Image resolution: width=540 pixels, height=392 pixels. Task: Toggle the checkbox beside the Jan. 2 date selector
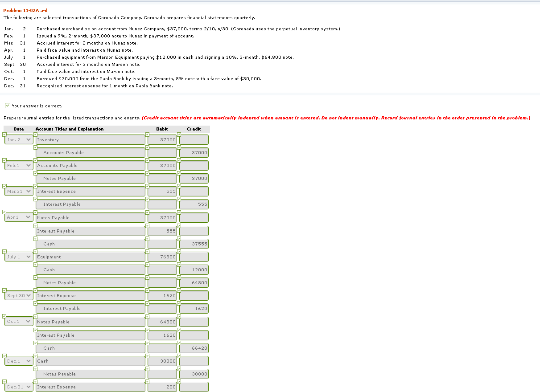pyautogui.click(x=4, y=135)
